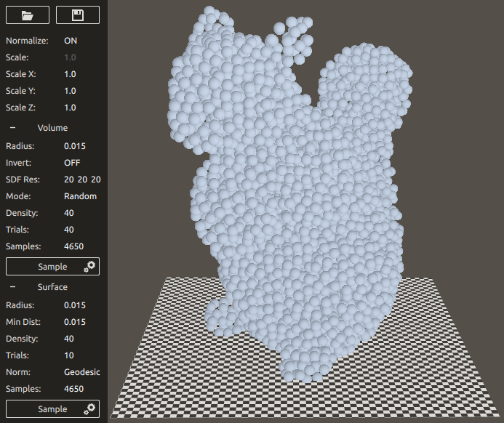Screen dimensions: 504x423
Task: Select the Surface Samples value 4650
Action: tap(73, 389)
